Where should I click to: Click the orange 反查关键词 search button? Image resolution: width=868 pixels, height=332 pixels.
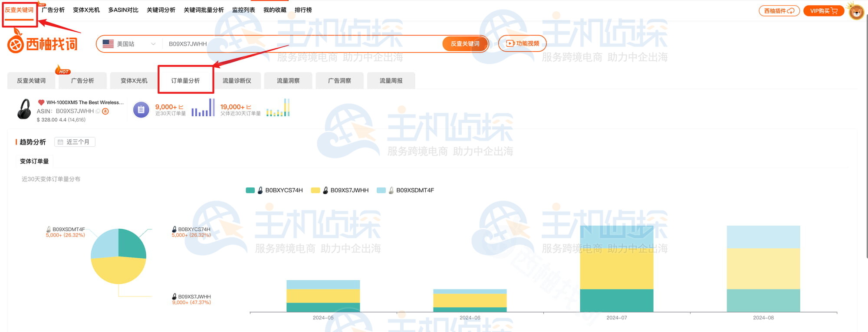pos(465,44)
